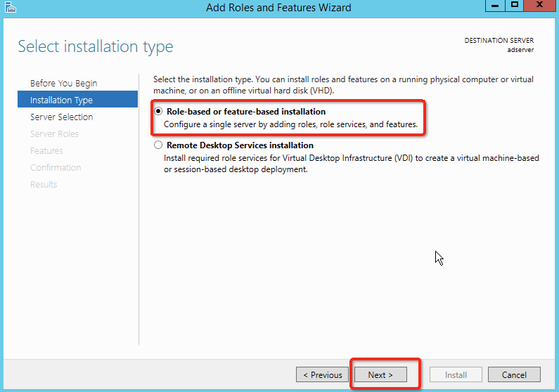Switch to the Server Selection step
Image resolution: width=559 pixels, height=392 pixels.
[61, 117]
